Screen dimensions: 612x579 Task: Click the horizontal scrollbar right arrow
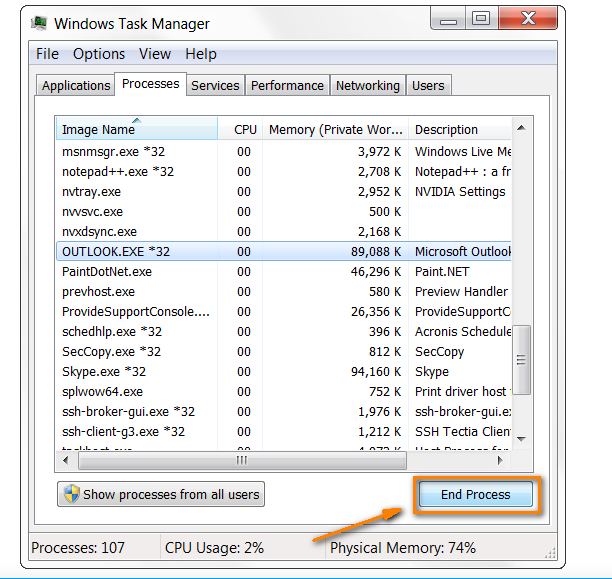(500, 460)
